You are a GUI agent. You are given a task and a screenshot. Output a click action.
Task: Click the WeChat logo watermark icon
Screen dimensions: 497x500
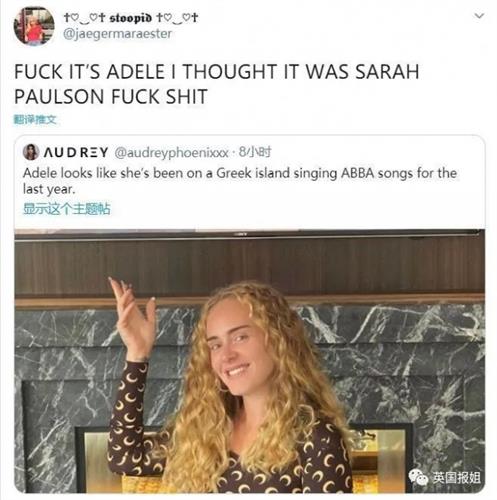(419, 477)
